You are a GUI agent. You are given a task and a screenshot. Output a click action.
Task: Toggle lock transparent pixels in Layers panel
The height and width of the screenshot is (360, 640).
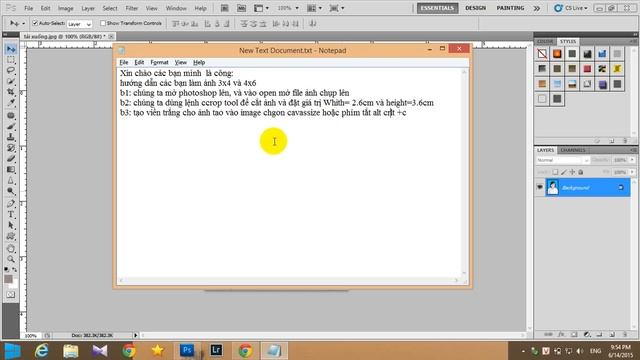(x=555, y=172)
